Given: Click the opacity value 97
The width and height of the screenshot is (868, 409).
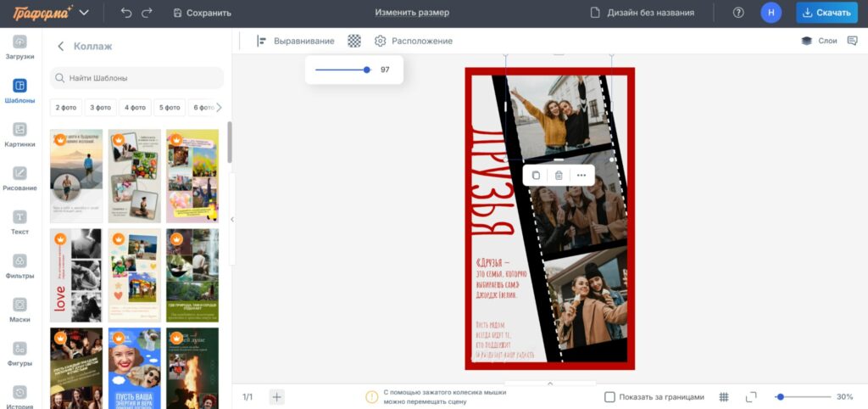Looking at the screenshot, I should pyautogui.click(x=385, y=70).
